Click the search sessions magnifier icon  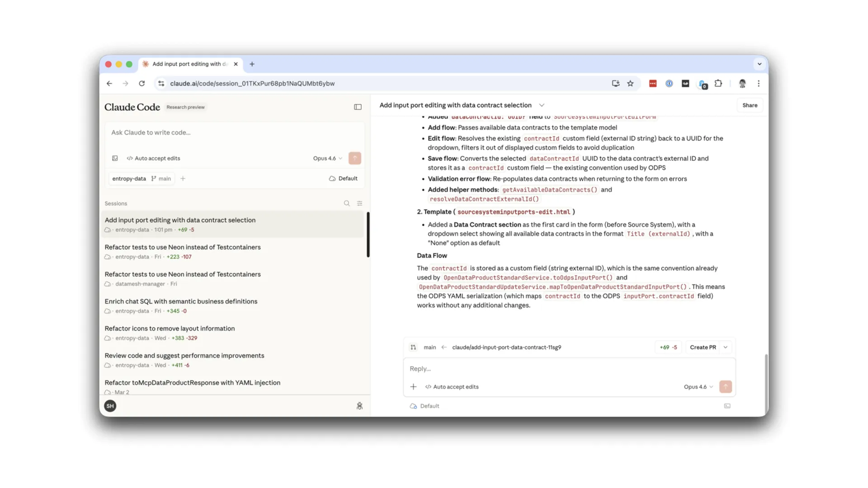click(347, 203)
